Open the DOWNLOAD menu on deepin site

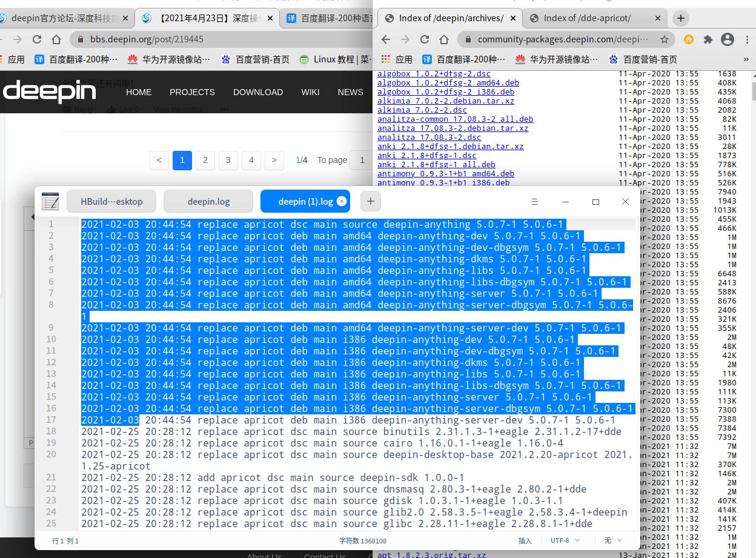click(258, 92)
